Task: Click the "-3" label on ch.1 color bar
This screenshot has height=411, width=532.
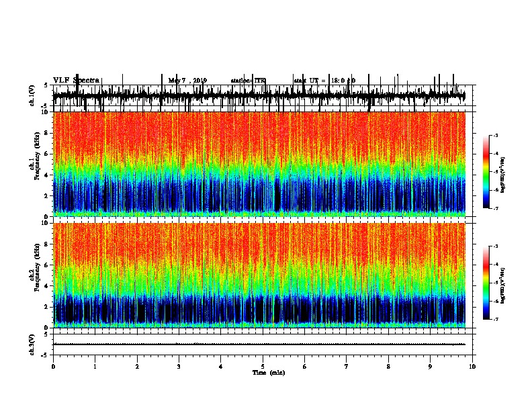Action: (x=495, y=136)
